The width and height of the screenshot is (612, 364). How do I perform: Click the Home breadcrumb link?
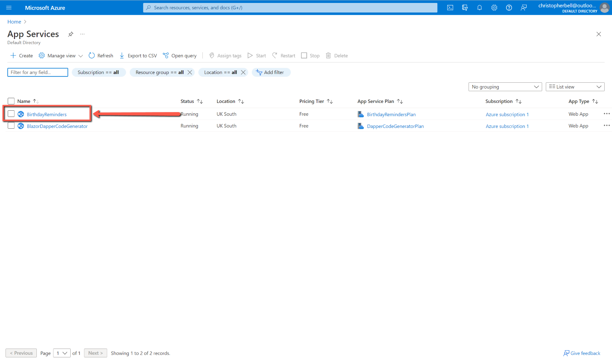(x=14, y=21)
